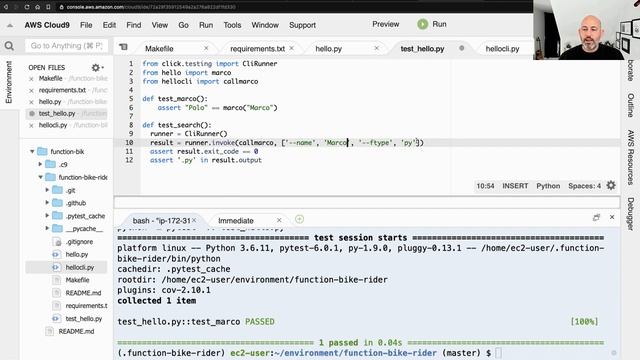Image resolution: width=640 pixels, height=360 pixels.
Task: Open the Edit menu
Action: coord(109,25)
